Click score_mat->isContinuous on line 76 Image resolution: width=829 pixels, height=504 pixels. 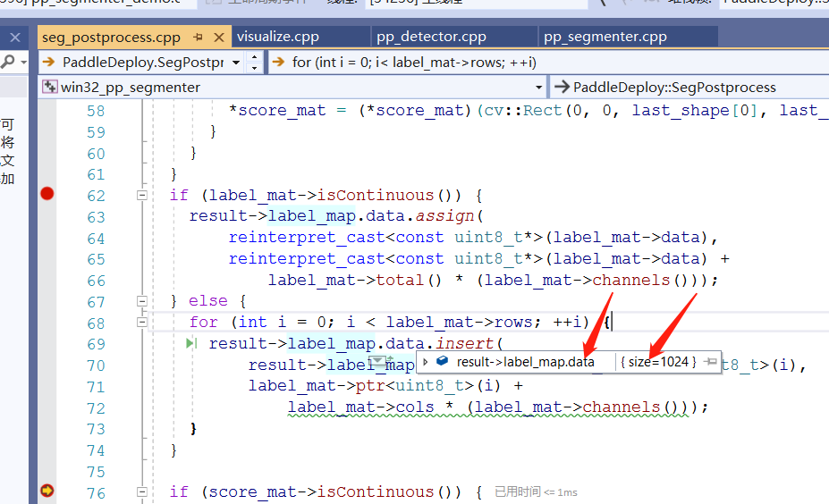(321, 491)
